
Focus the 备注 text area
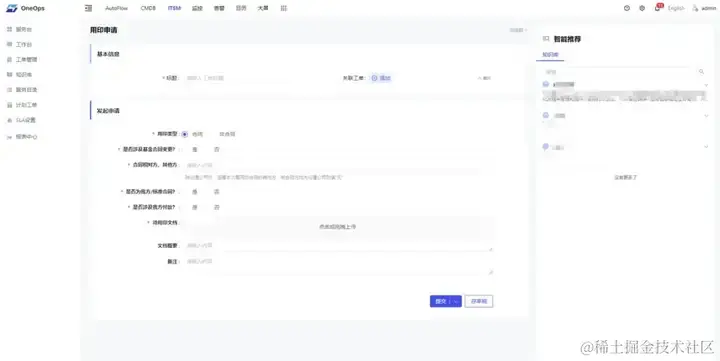click(x=338, y=265)
